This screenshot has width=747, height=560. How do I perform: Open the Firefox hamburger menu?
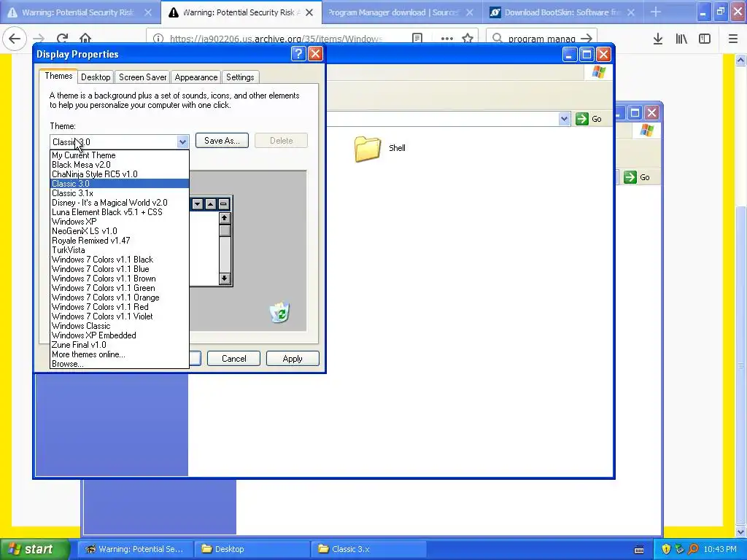(733, 39)
